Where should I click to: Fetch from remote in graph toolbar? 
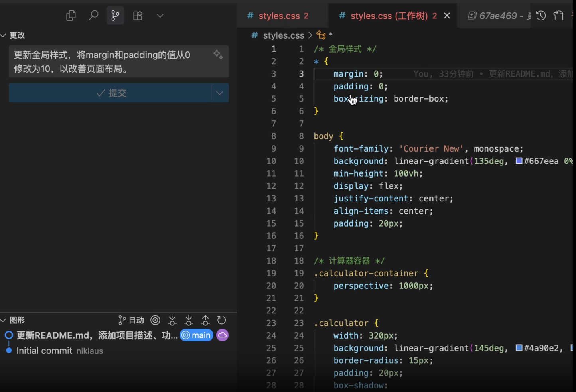click(172, 320)
